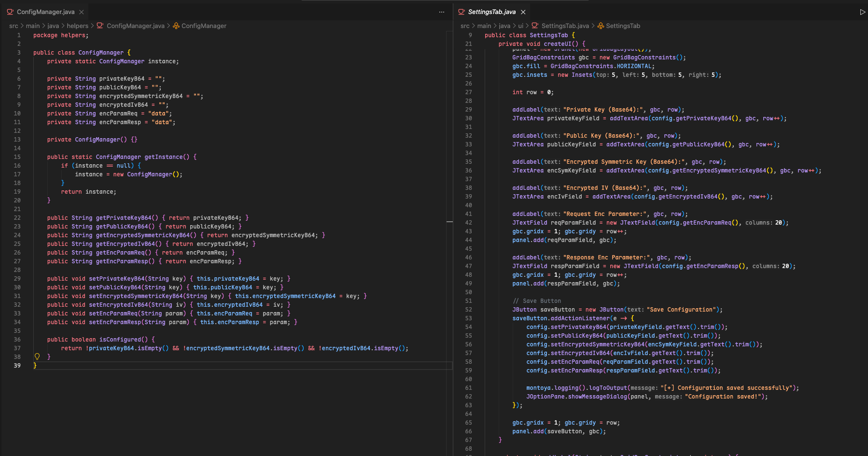Click the ConfigManager class symbol breadcrumb icon
This screenshot has height=456, width=868.
[176, 26]
